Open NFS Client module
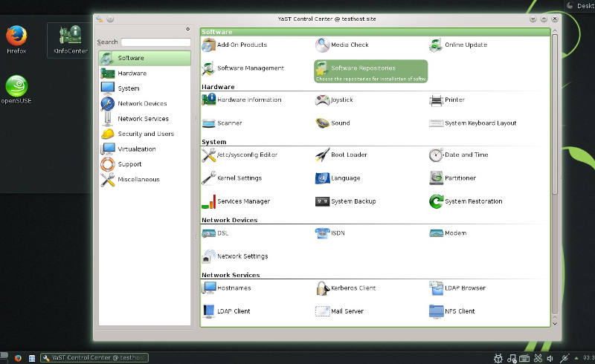Image resolution: width=595 pixels, height=364 pixels. pos(452,311)
